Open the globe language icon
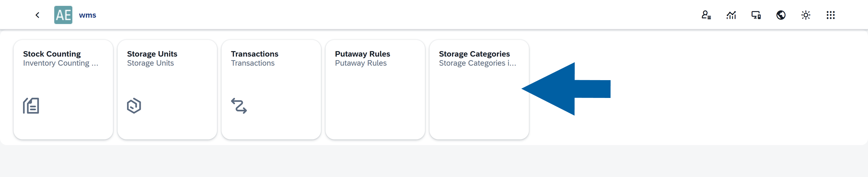This screenshot has height=177, width=868. coord(781,15)
